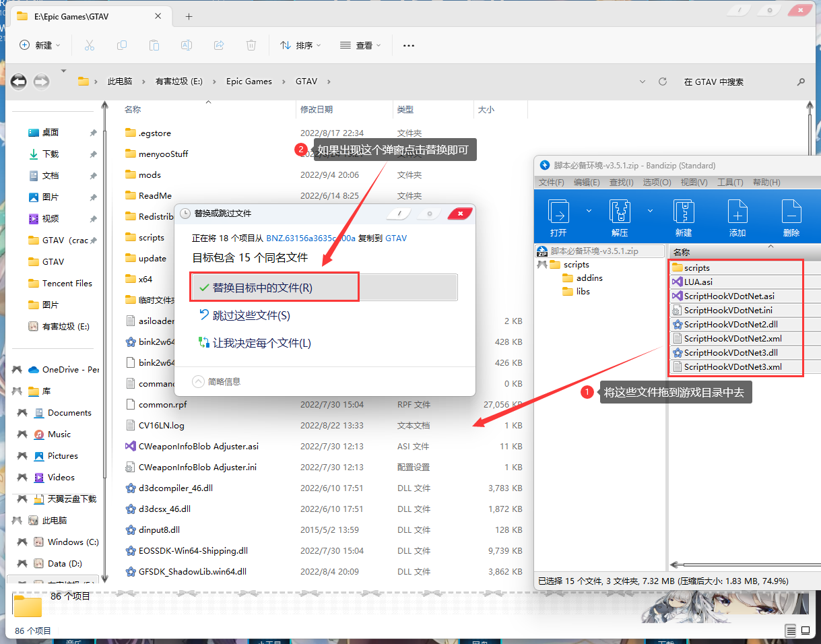Select LUA.asi in the Bandizip file list

(698, 282)
